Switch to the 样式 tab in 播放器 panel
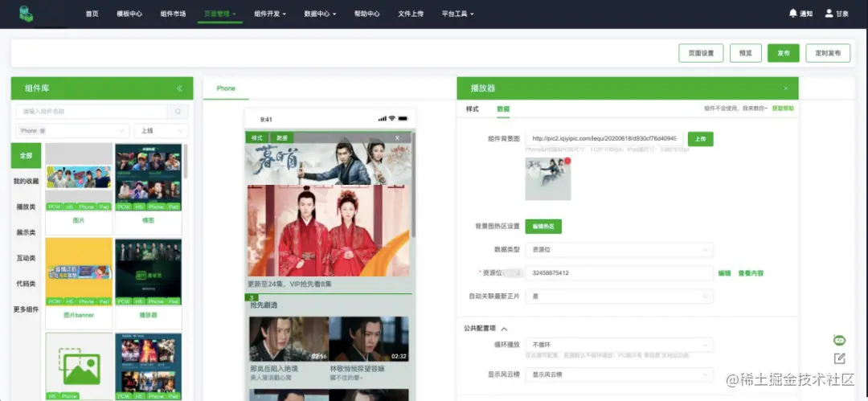 (473, 109)
